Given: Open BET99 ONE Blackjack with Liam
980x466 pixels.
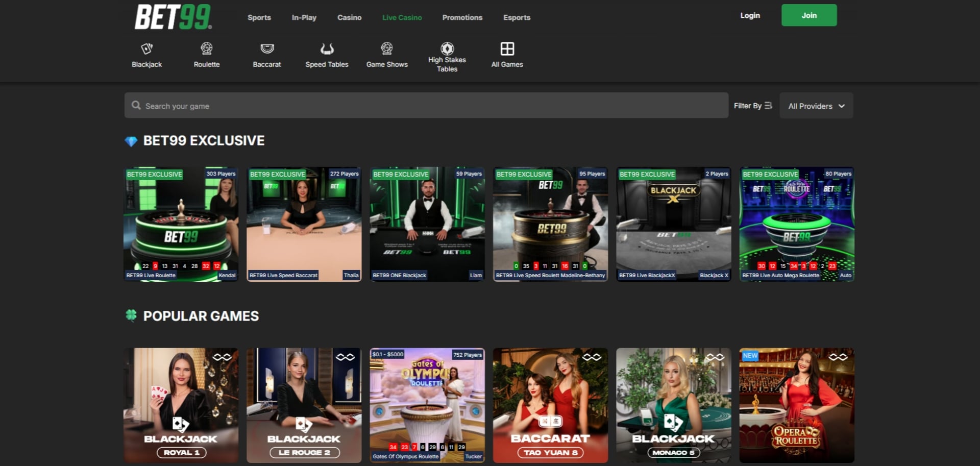Looking at the screenshot, I should pyautogui.click(x=427, y=225).
